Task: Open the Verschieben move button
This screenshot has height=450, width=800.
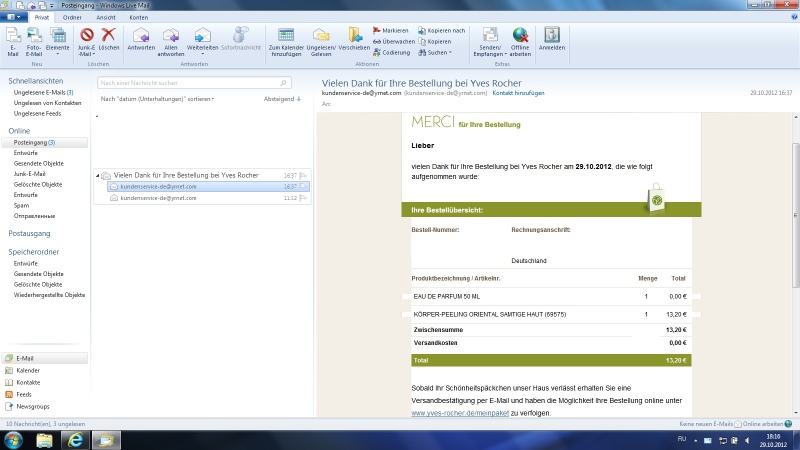Action: tap(354, 40)
